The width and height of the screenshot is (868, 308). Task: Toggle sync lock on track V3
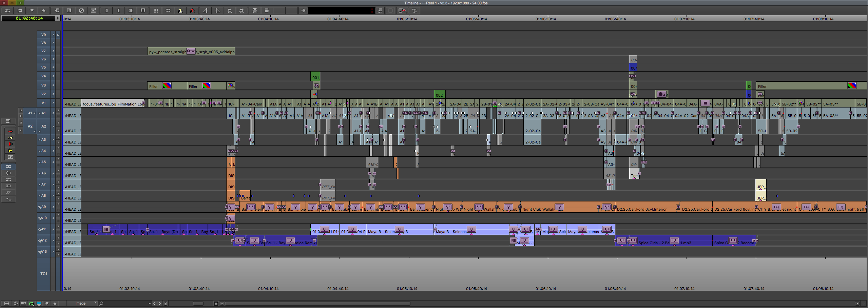[53, 85]
